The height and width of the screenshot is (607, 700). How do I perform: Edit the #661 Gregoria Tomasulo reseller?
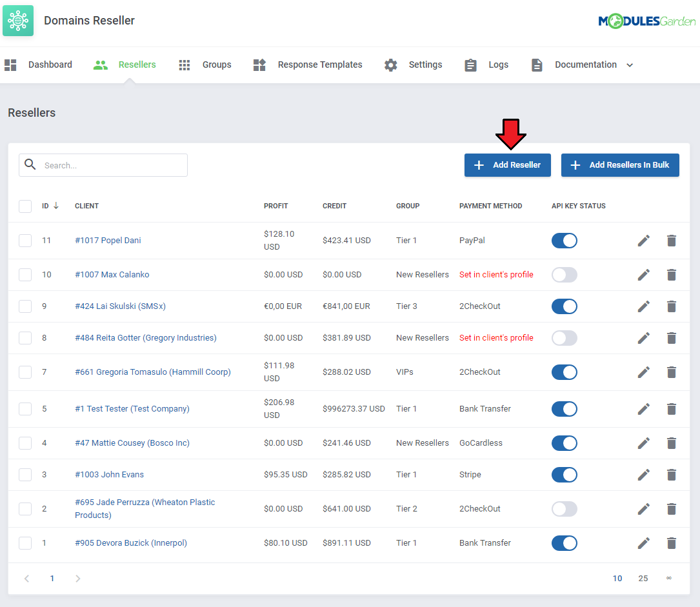pos(643,372)
